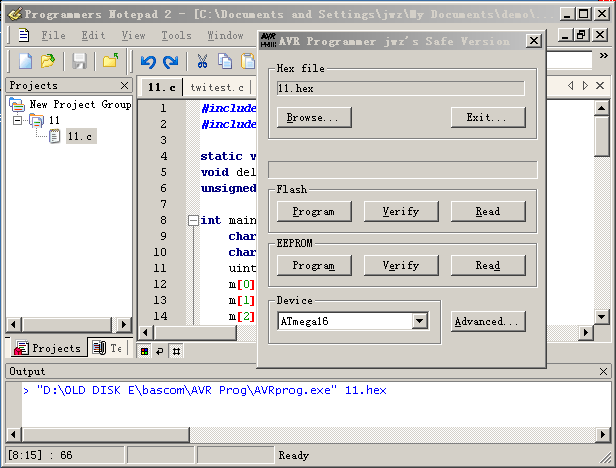
Task: Toggle the colour scheme icon below editor
Action: coord(143,350)
